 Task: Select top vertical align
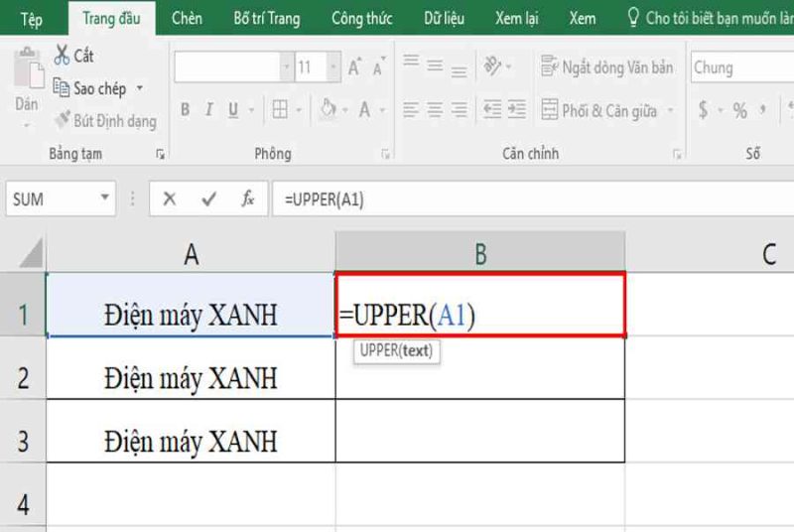point(411,62)
